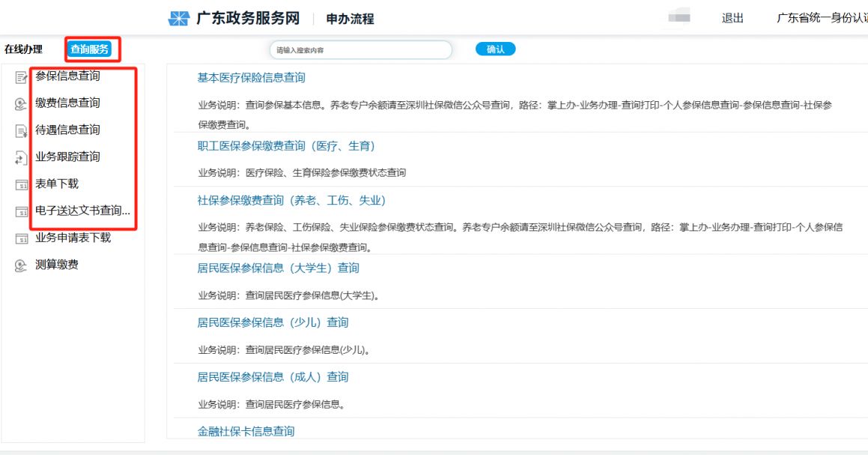
Task: Click the 退出 logout link
Action: (732, 19)
